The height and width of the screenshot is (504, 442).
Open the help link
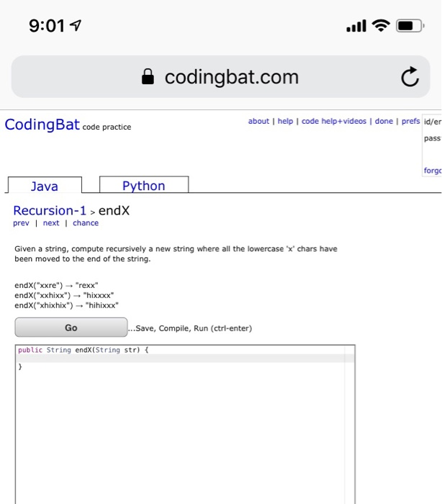click(286, 121)
